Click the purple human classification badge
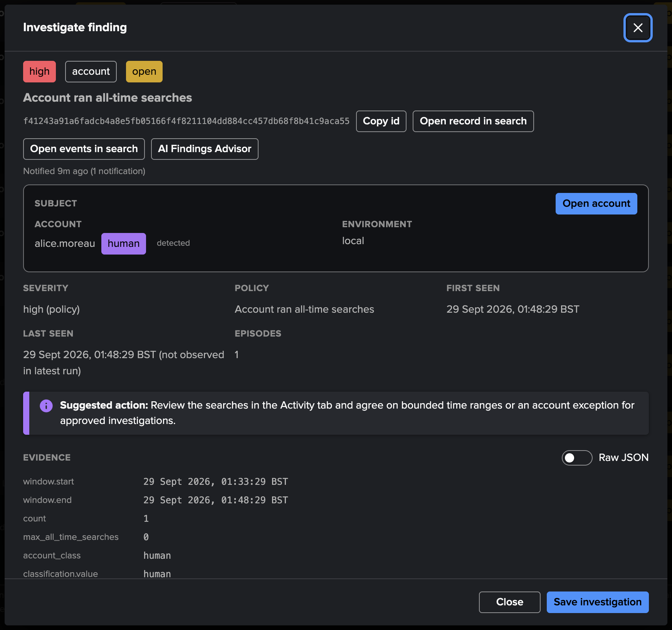 click(124, 244)
